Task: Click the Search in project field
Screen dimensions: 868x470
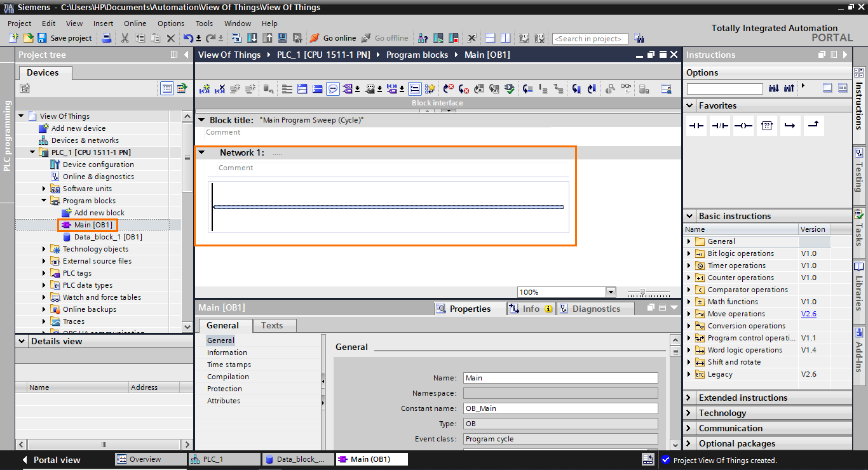Action: (x=590, y=39)
